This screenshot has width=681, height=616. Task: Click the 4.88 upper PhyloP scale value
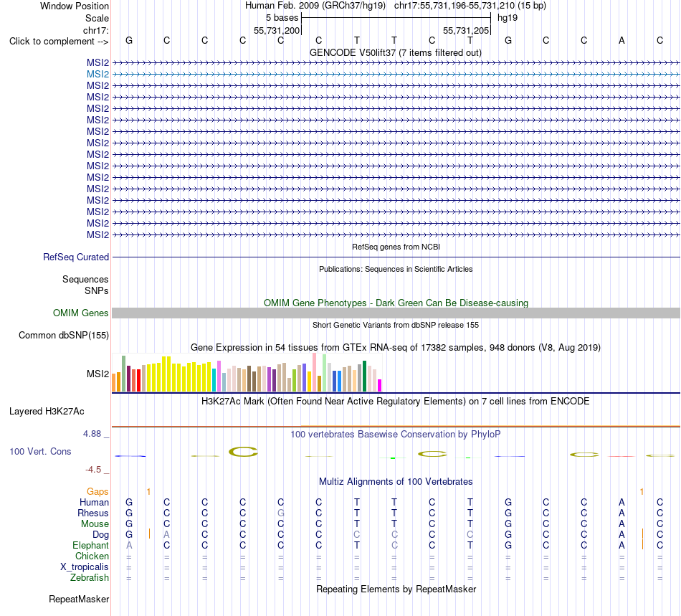[92, 434]
